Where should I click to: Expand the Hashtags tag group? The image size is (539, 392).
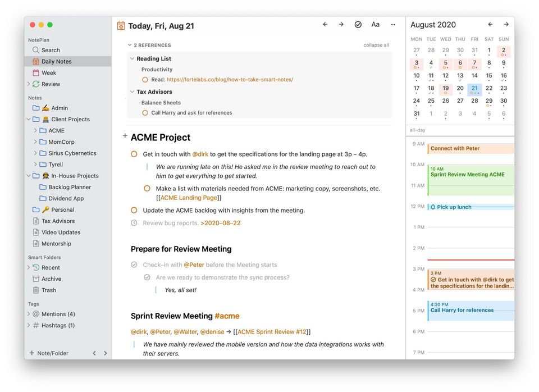(x=29, y=325)
